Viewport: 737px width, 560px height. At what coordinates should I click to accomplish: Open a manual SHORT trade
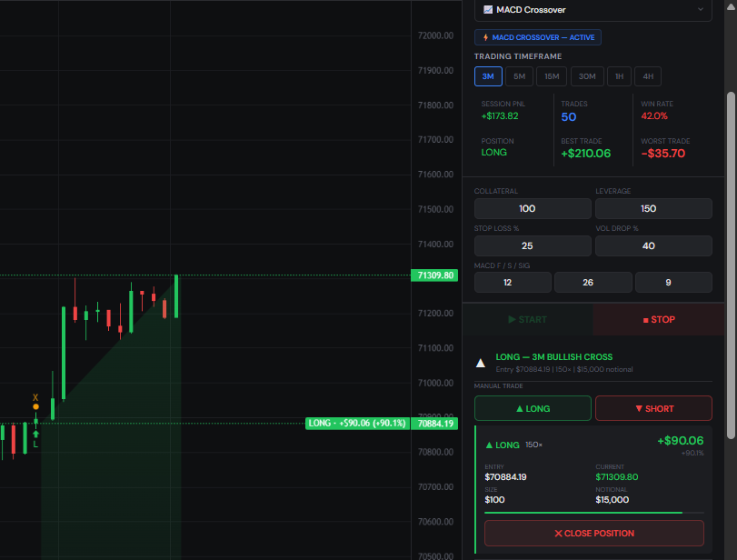653,408
